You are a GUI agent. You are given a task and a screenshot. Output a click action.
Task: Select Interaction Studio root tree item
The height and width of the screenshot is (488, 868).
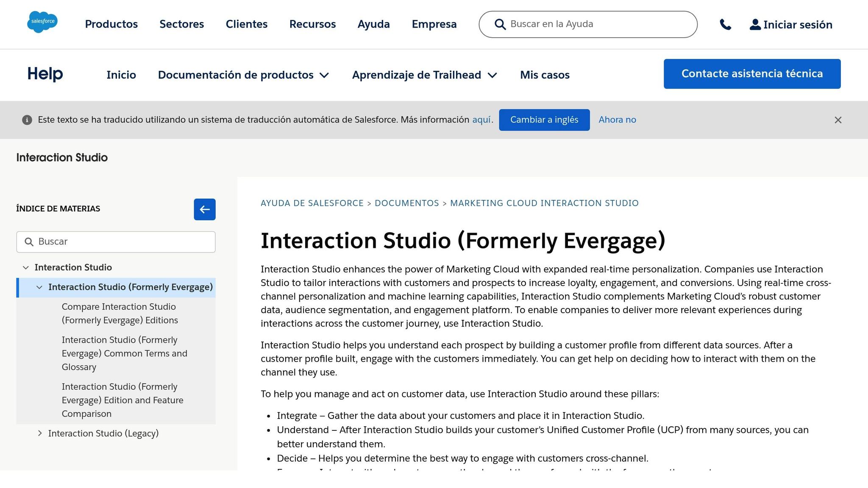tap(73, 267)
